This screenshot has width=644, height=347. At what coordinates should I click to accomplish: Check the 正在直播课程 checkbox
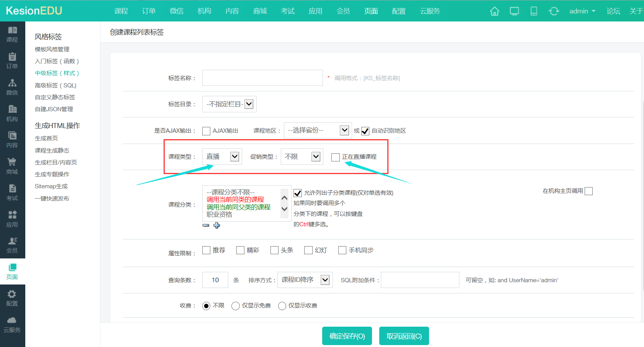coord(336,157)
